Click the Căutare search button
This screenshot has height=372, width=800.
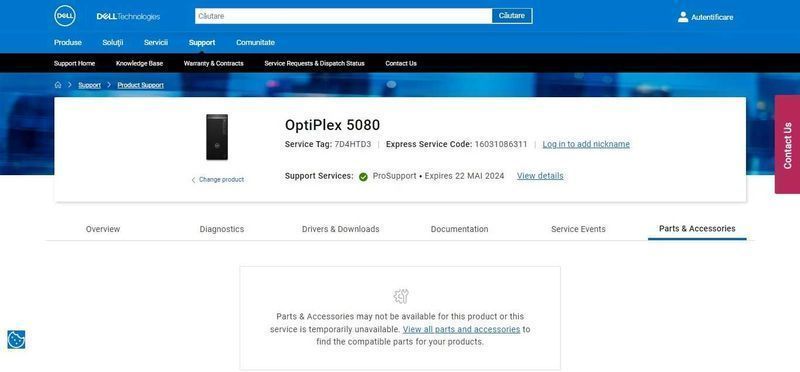pos(512,16)
